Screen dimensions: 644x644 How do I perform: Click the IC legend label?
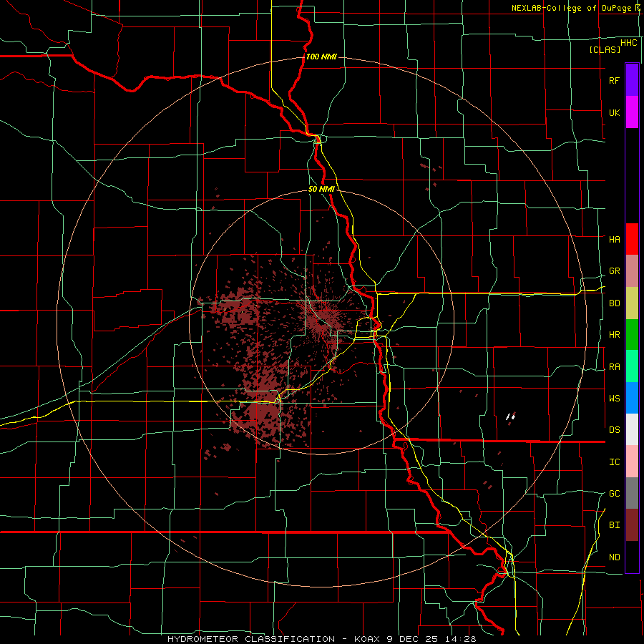tap(614, 462)
